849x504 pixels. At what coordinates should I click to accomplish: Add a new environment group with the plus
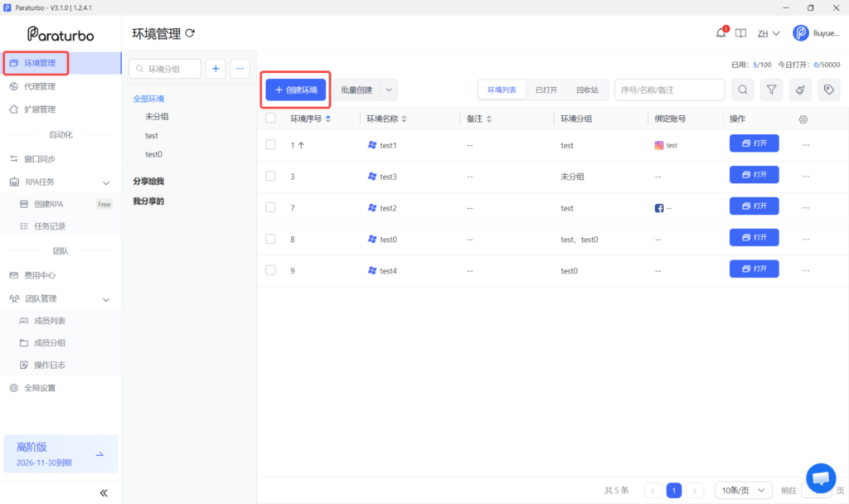click(216, 69)
